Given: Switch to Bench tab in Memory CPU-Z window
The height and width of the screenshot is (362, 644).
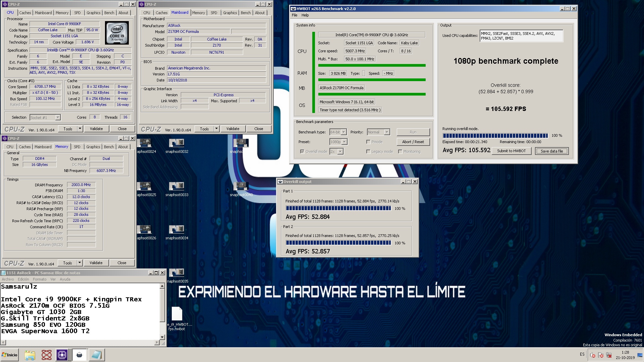Looking at the screenshot, I should 109,147.
